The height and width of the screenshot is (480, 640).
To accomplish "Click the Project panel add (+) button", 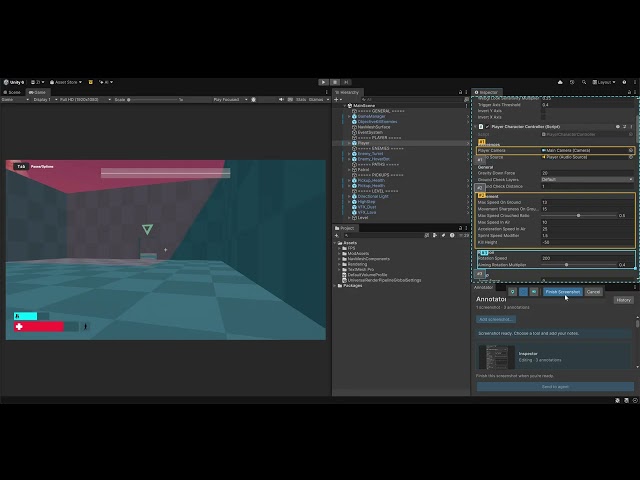I will 337,236.
